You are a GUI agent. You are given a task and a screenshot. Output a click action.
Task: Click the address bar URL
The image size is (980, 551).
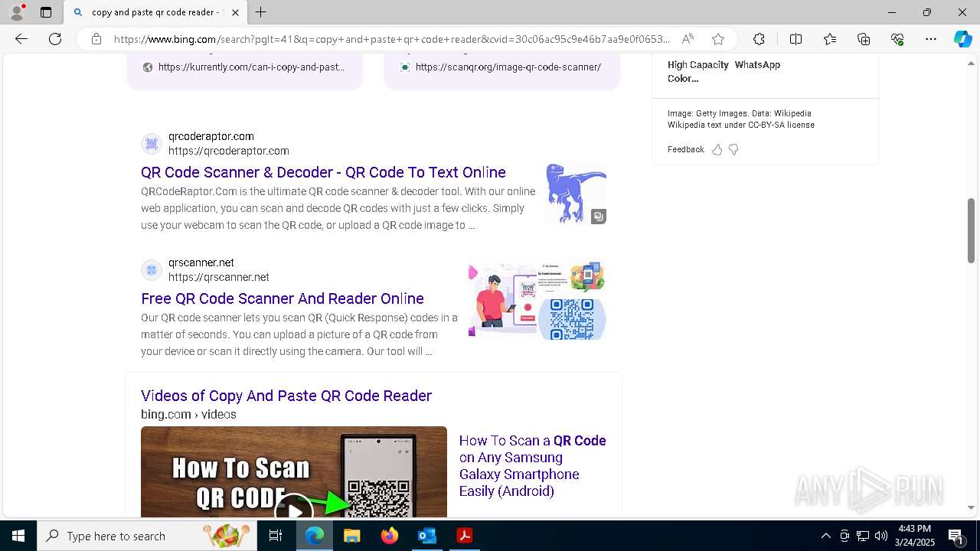391,39
